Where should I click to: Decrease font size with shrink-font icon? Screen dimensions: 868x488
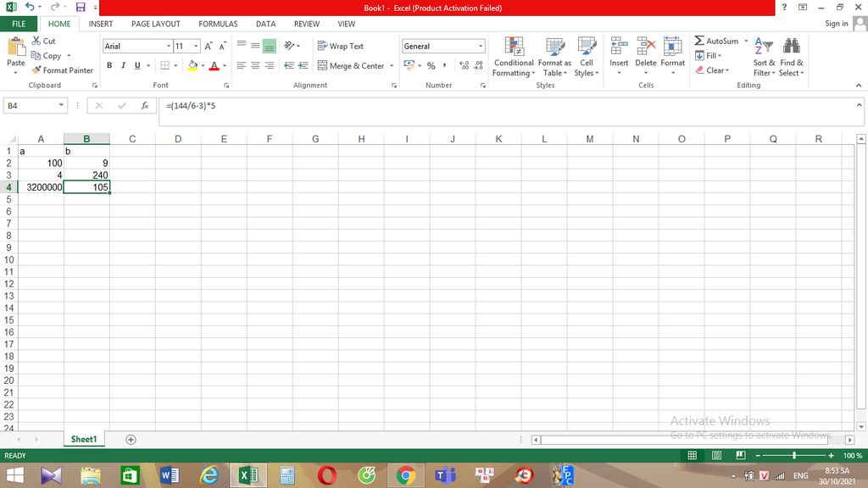[223, 47]
